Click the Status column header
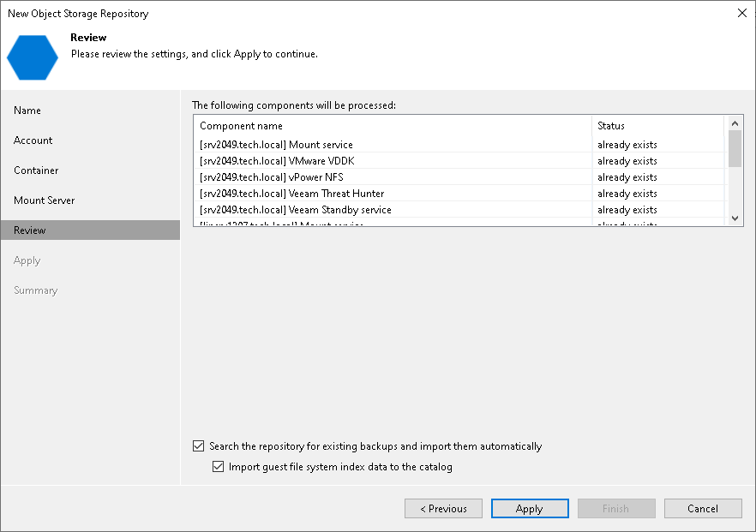Image resolution: width=756 pixels, height=532 pixels. [x=658, y=126]
